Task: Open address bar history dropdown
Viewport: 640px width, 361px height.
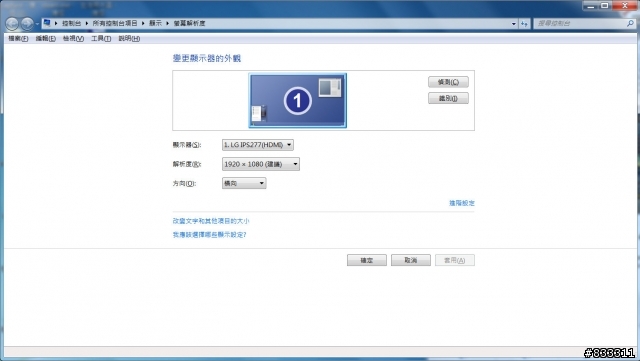Action: tap(514, 24)
